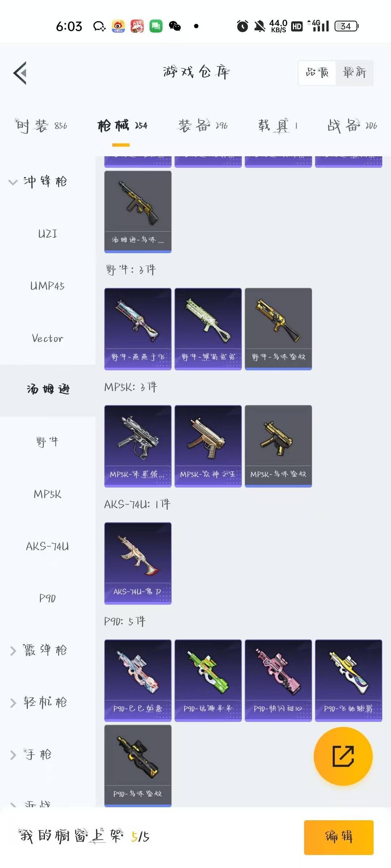Select the AKS-74U-鬼刀 skin item
This screenshot has width=391, height=868.
point(138,563)
